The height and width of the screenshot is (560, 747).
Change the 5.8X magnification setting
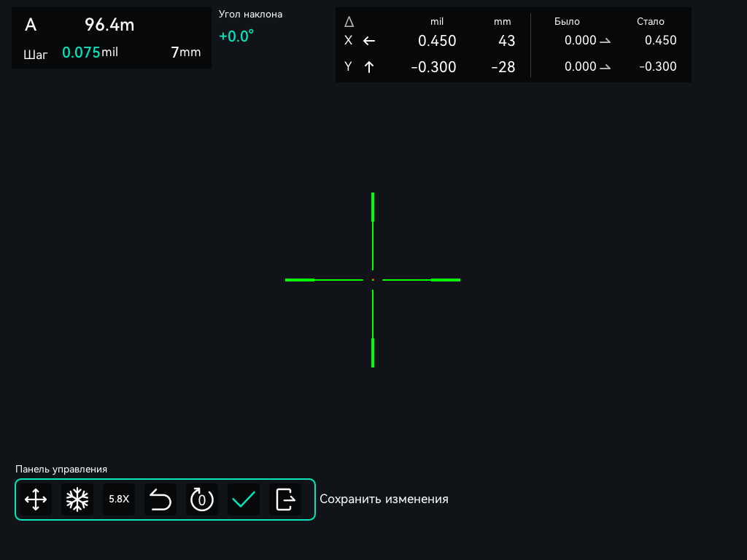tap(119, 499)
